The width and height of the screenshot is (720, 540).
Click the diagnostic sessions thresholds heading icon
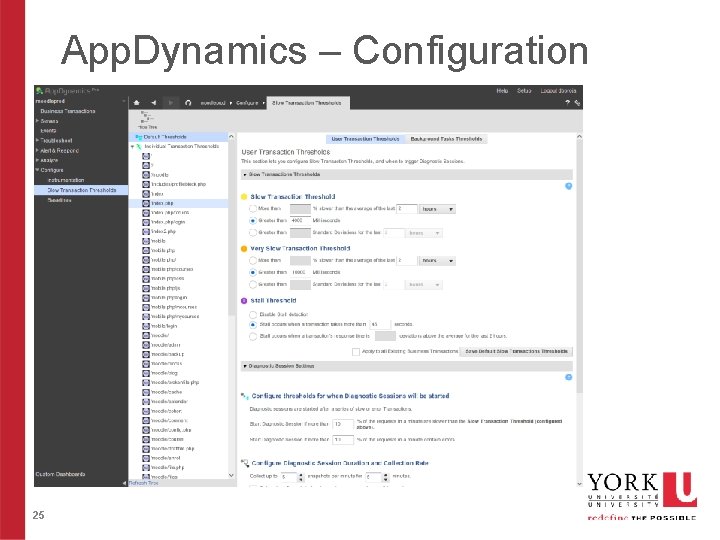coord(245,396)
